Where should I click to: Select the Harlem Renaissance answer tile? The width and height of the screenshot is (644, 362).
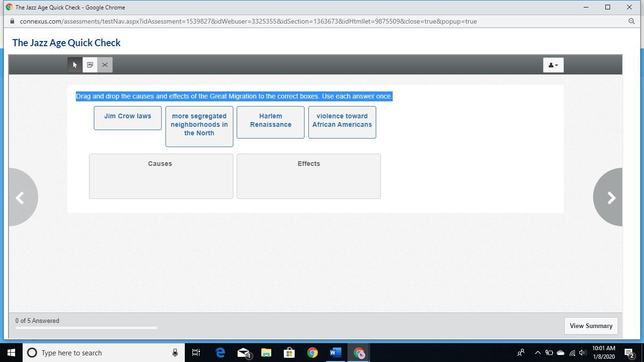271,122
